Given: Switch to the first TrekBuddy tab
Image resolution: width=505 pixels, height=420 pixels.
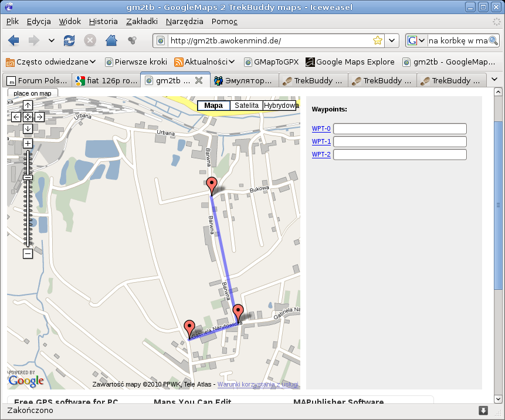Looking at the screenshot, I should pos(313,81).
